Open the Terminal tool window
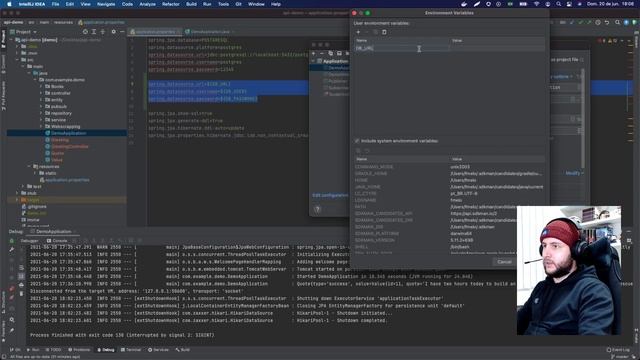 [x=131, y=350]
